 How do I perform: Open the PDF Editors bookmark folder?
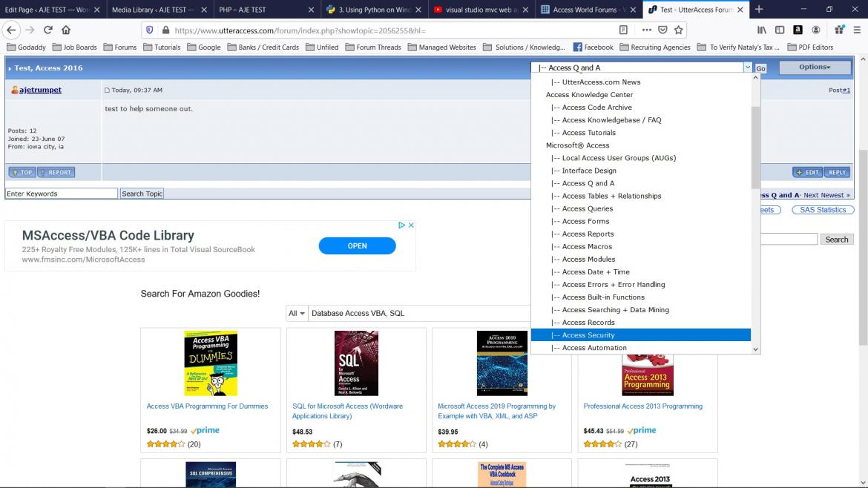[810, 47]
